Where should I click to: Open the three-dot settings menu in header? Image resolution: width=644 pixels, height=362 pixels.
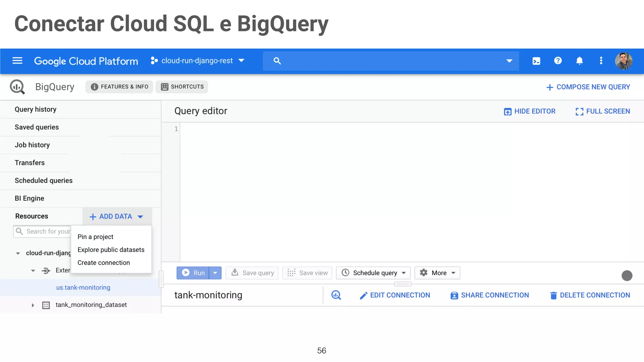coord(601,61)
